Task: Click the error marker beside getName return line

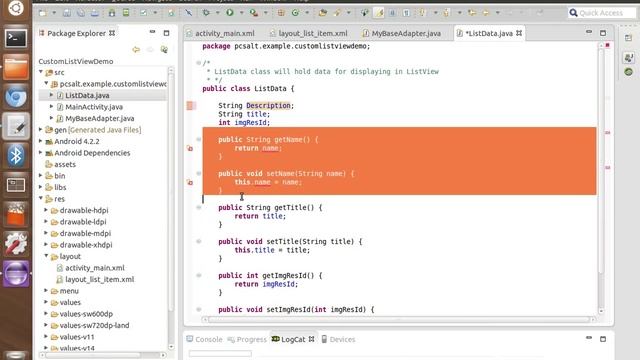Action: [190, 148]
